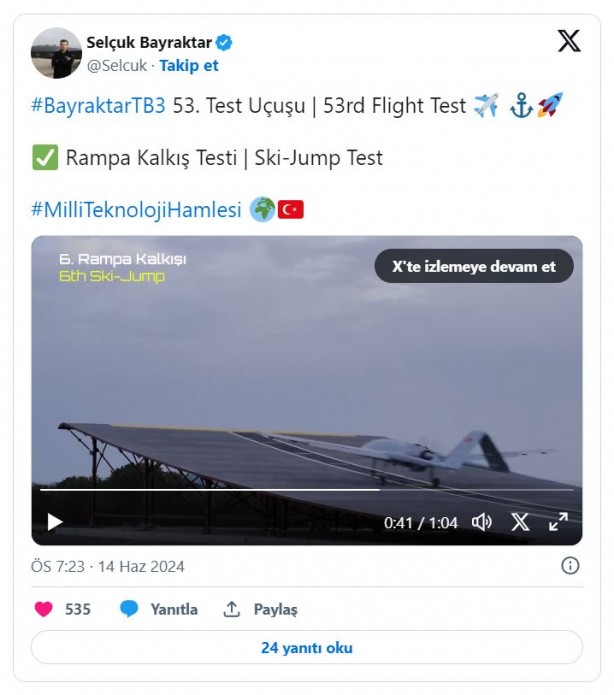Click the @Selcuk username handle
This screenshot has width=614, height=695.
click(119, 66)
